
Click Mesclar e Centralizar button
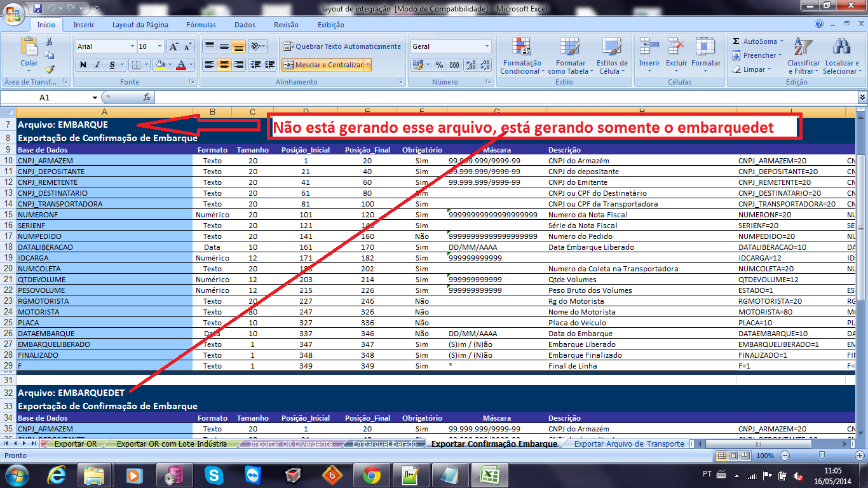(323, 65)
